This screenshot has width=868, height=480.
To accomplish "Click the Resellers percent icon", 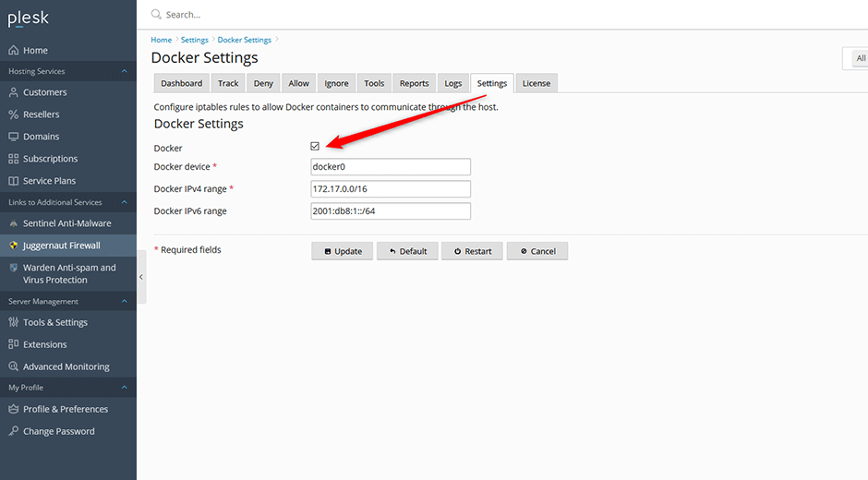I will 13,114.
